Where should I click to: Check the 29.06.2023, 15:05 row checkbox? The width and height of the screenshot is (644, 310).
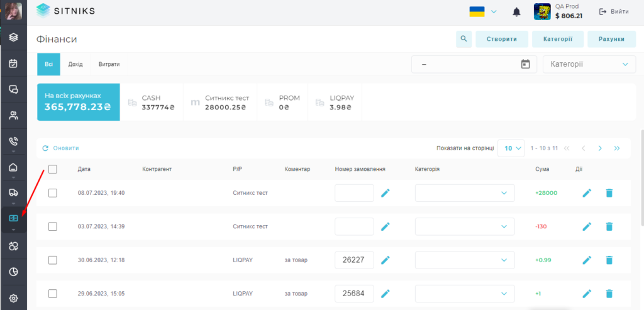tap(53, 294)
